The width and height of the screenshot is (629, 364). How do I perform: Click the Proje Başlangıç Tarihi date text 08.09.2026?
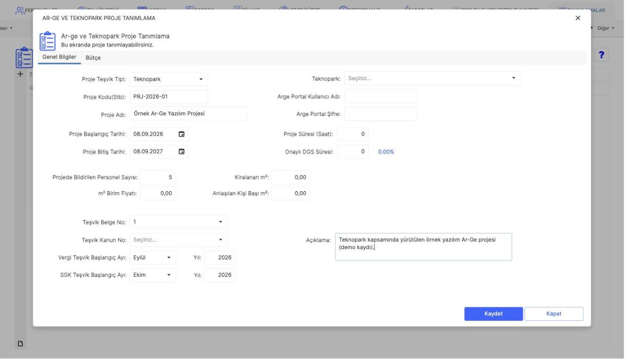pyautogui.click(x=149, y=134)
